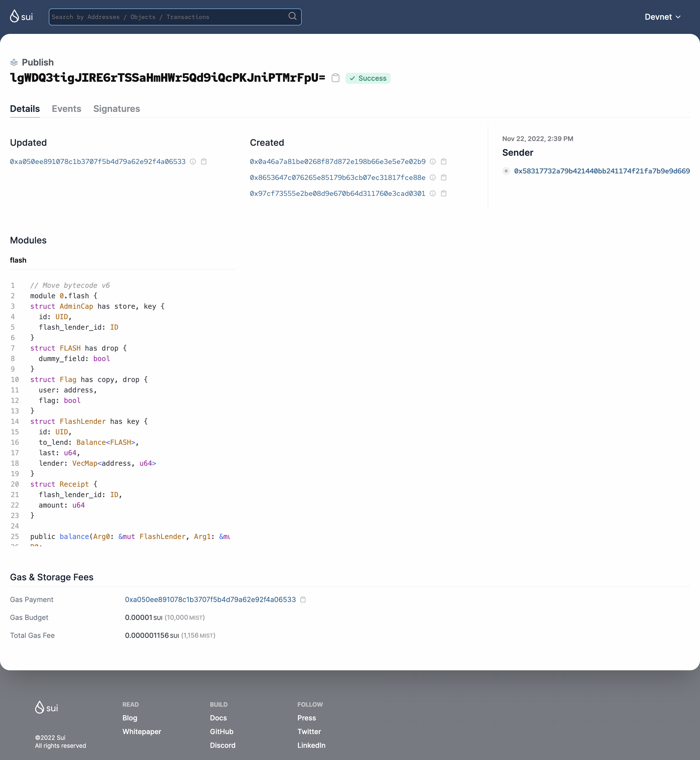Open the Devnet network dropdown

pos(662,17)
